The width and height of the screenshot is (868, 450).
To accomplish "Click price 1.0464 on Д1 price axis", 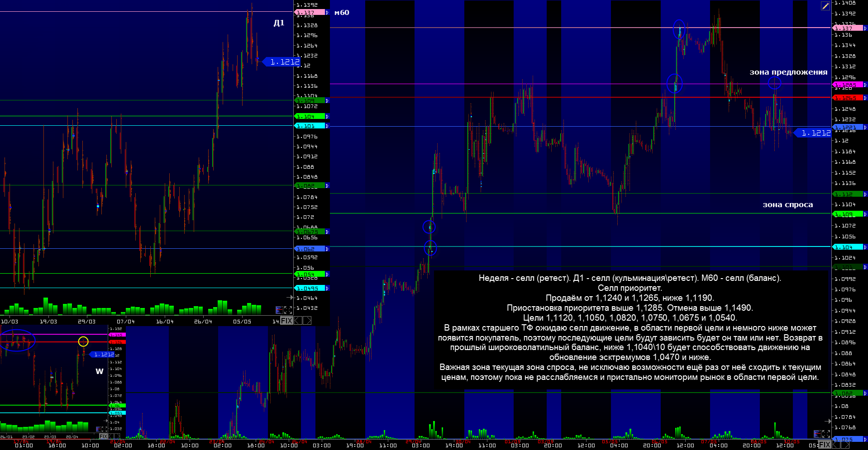I will (307, 298).
